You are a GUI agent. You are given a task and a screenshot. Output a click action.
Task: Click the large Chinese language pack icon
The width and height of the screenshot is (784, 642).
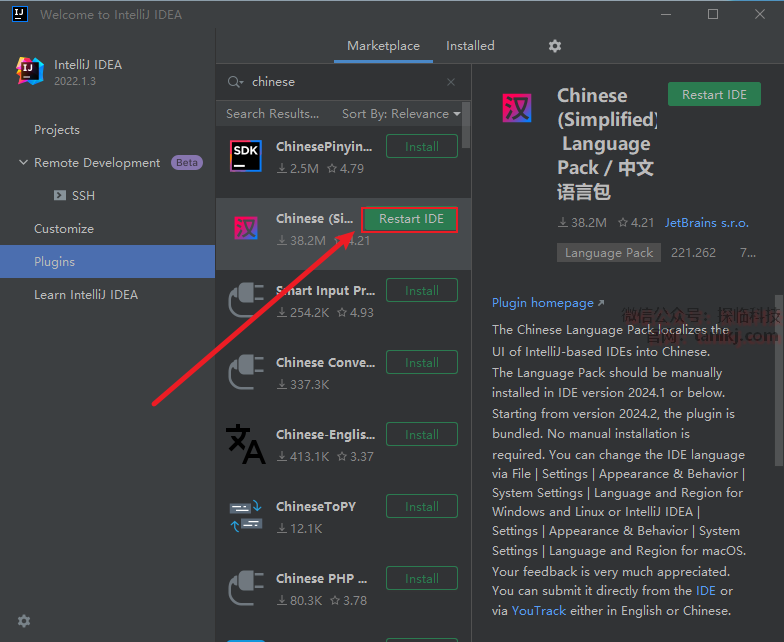[517, 108]
